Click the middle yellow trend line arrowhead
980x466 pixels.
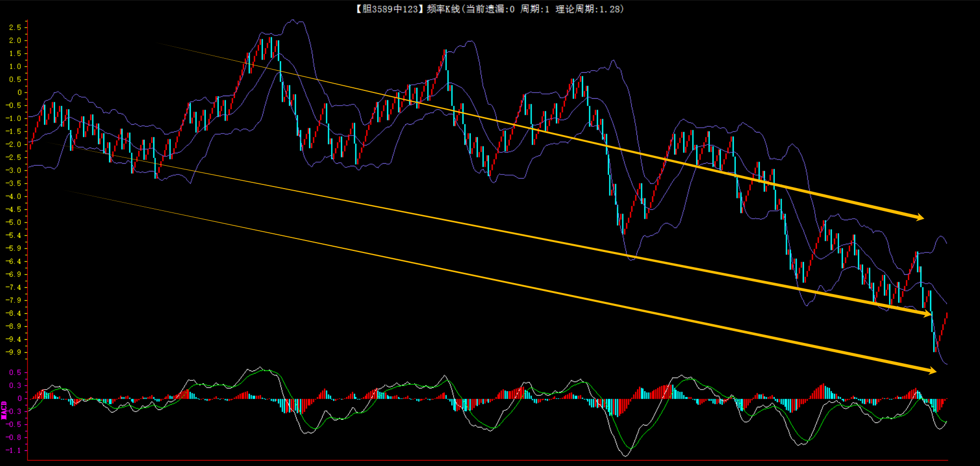[927, 314]
